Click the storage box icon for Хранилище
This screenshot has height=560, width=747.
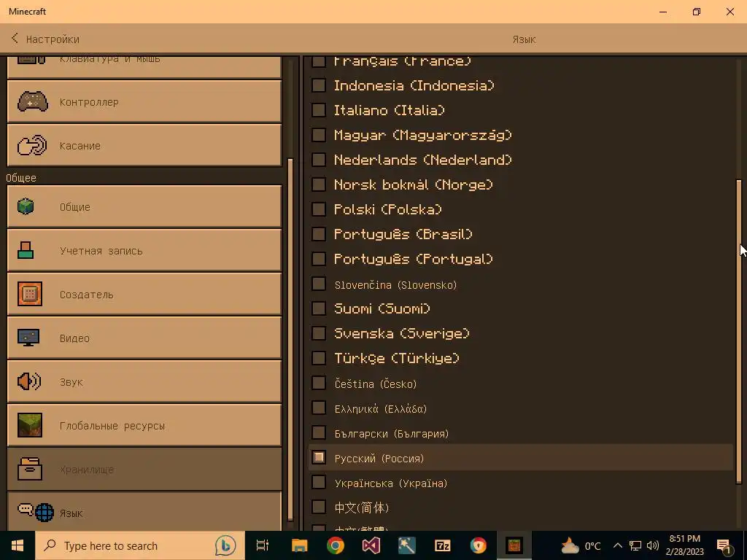[x=29, y=469]
